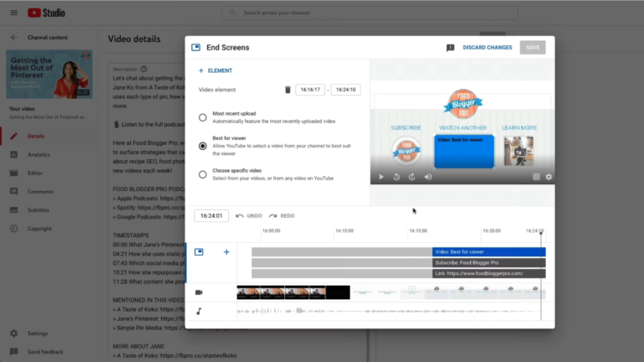Add element with timeline plus icon

point(226,252)
